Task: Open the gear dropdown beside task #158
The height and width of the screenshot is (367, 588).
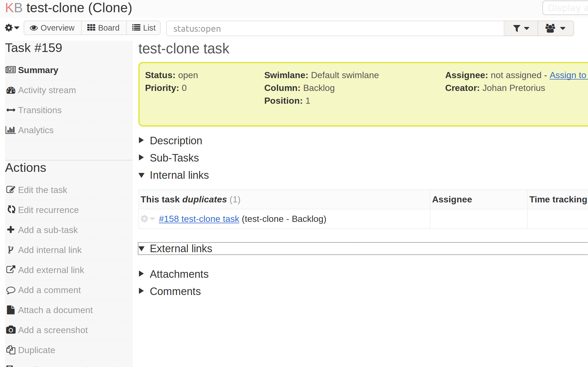Action: (147, 219)
